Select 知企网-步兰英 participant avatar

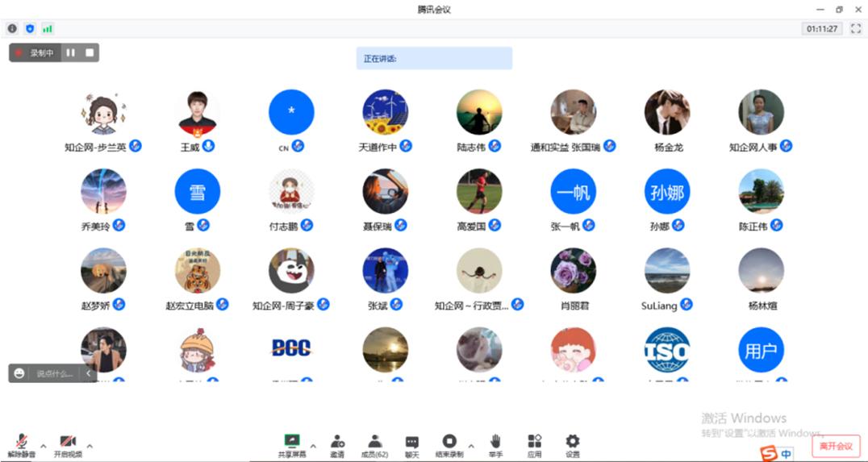coord(103,112)
